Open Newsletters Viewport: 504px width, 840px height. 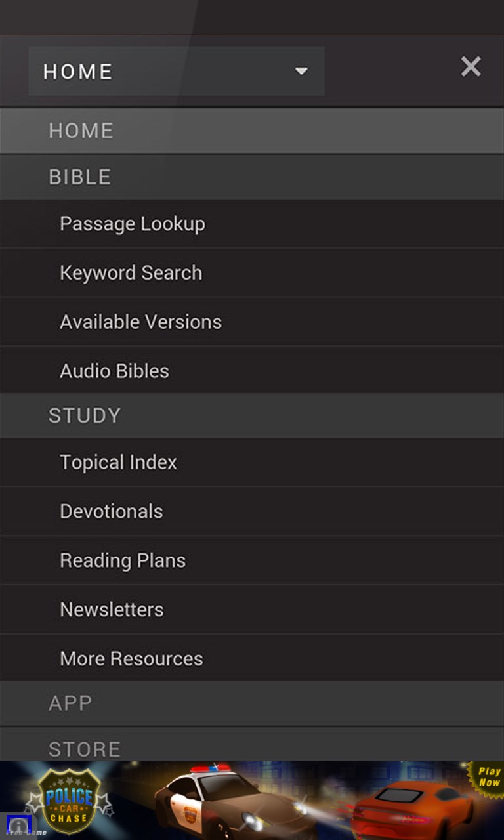[x=112, y=609]
